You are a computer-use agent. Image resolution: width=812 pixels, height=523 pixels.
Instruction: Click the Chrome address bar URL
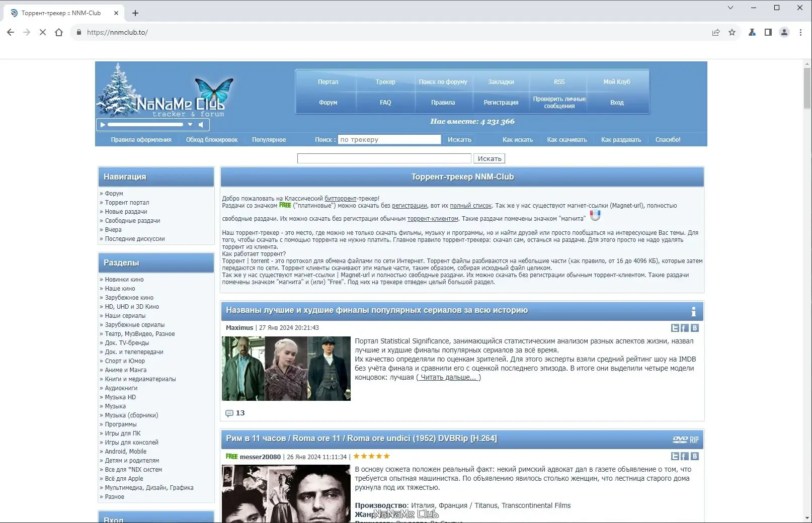[117, 32]
